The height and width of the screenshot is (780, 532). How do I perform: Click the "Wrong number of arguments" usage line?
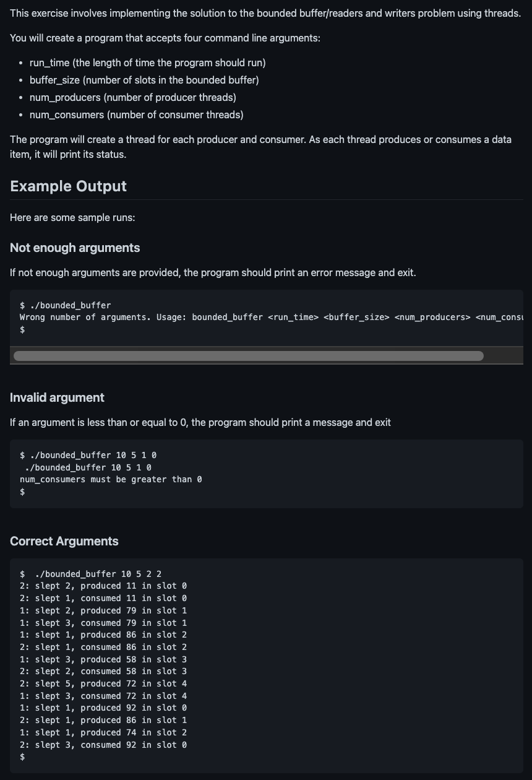pyautogui.click(x=272, y=318)
